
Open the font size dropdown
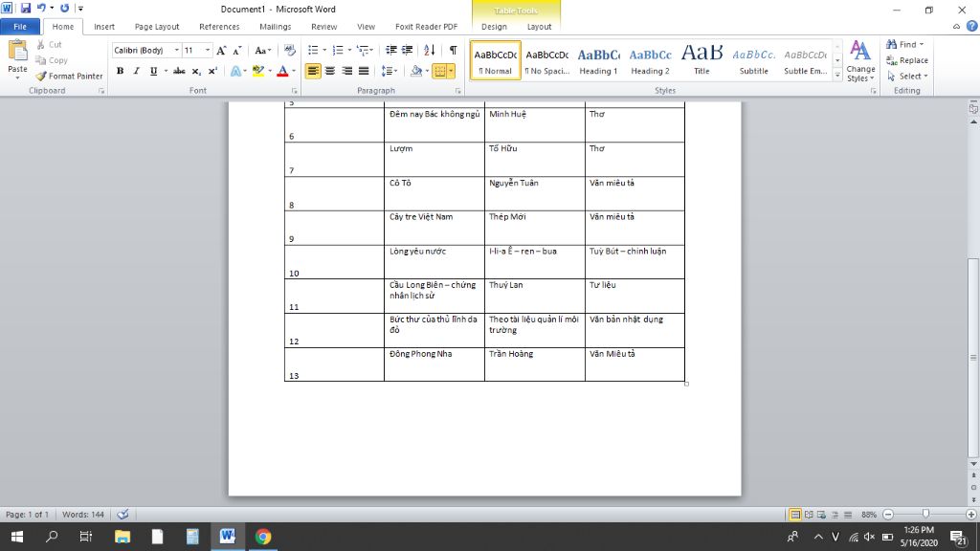pyautogui.click(x=208, y=50)
